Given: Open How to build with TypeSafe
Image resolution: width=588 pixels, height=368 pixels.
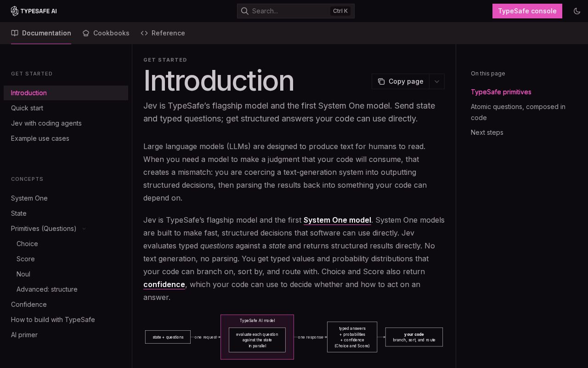Looking at the screenshot, I should pyautogui.click(x=66, y=320).
